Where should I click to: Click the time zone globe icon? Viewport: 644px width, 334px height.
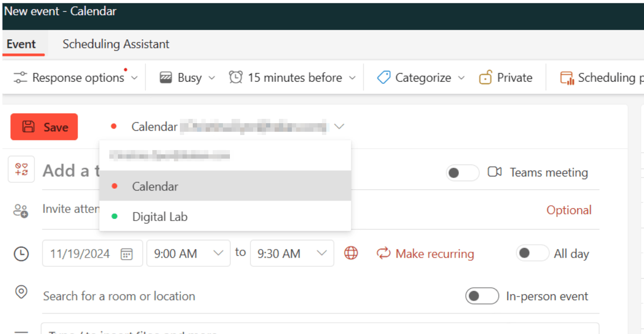point(351,253)
